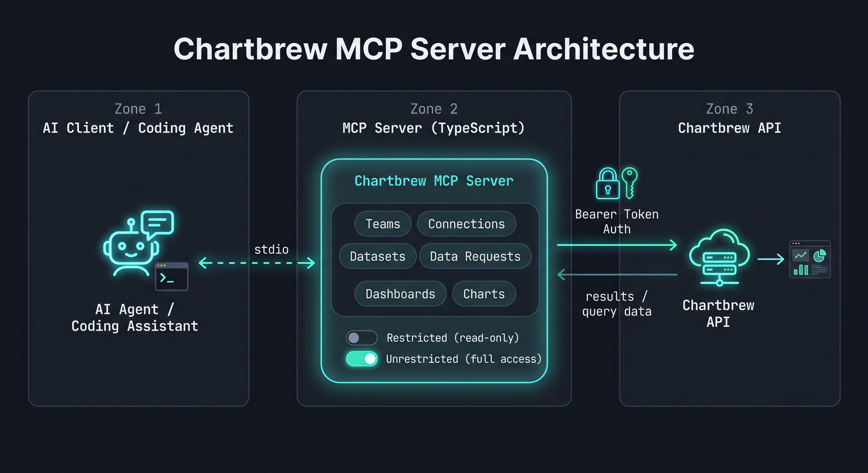Click the 'results / query data' label
The image size is (868, 473).
[616, 304]
